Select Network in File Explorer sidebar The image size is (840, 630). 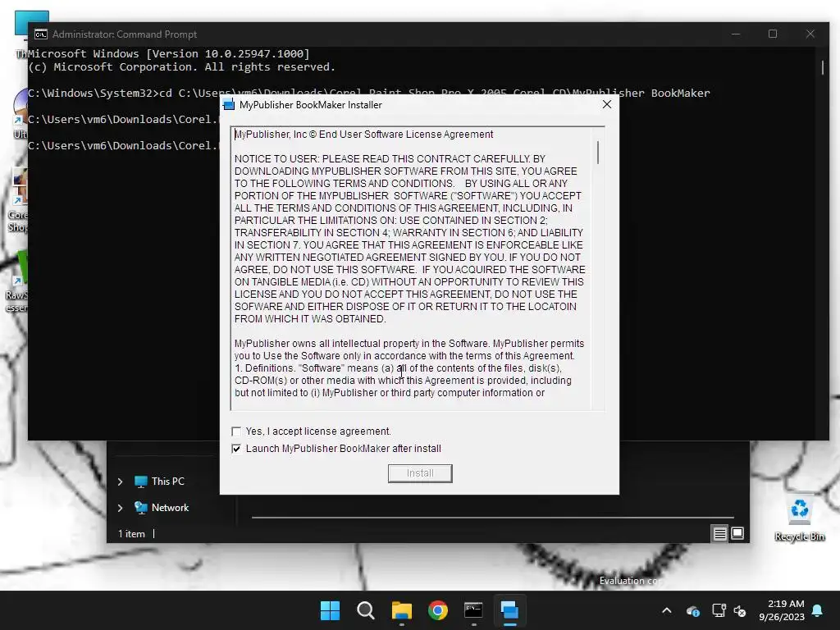[x=170, y=507]
